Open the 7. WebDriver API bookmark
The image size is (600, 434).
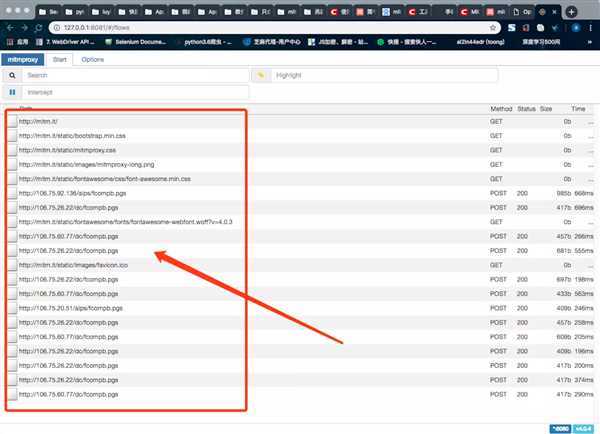pyautogui.click(x=65, y=42)
